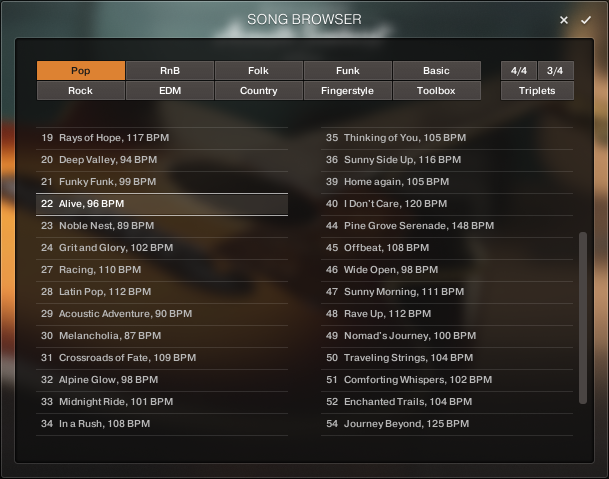
Task: Select song 28 Latin Pop, 112 BPM
Action: point(162,292)
